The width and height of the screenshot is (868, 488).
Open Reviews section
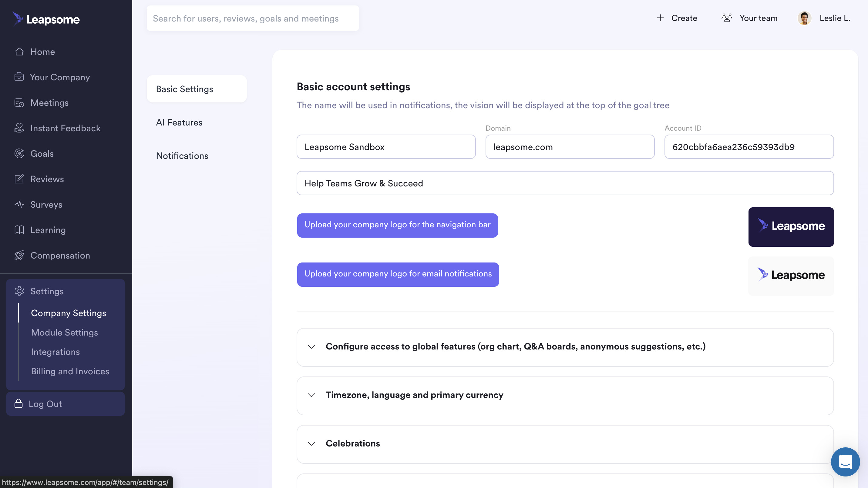[x=47, y=179]
